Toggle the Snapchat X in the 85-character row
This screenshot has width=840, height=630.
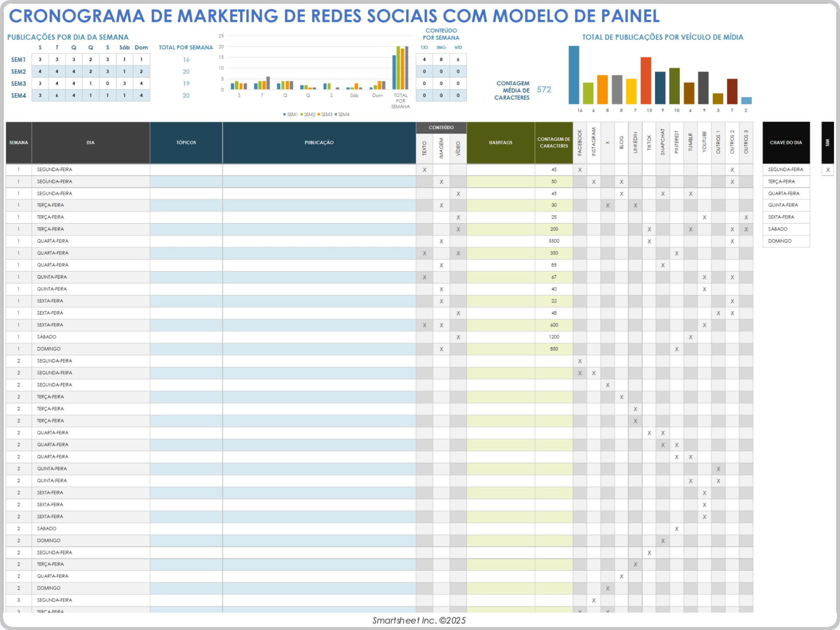pyautogui.click(x=663, y=265)
